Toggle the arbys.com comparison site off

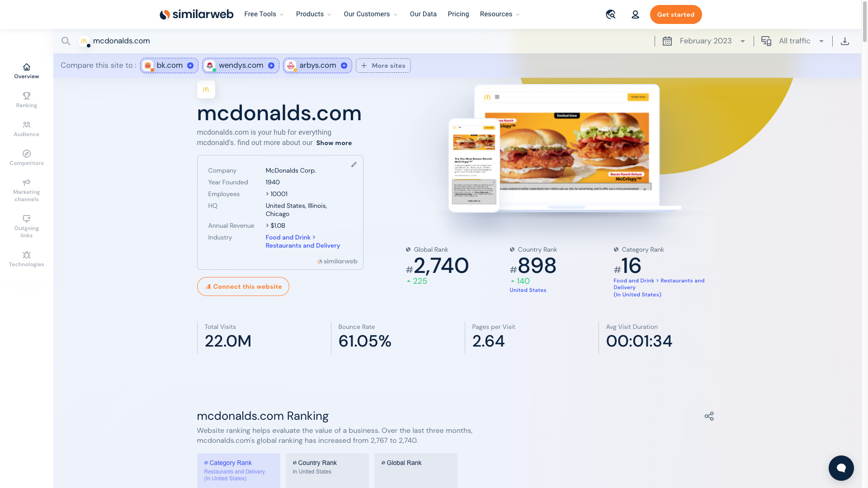tap(344, 65)
